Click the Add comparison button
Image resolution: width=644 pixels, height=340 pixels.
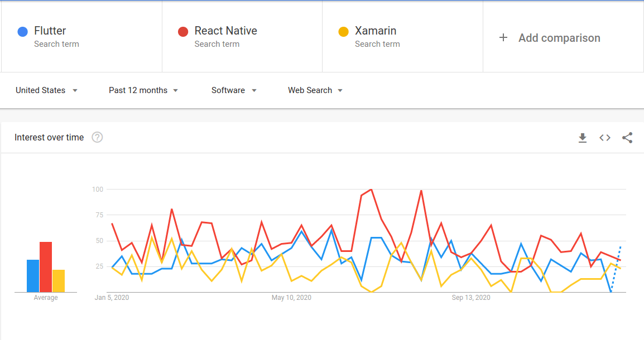559,38
